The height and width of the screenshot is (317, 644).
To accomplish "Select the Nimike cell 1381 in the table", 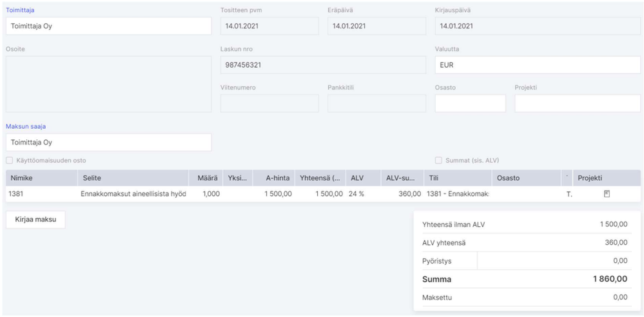I will (x=17, y=193).
